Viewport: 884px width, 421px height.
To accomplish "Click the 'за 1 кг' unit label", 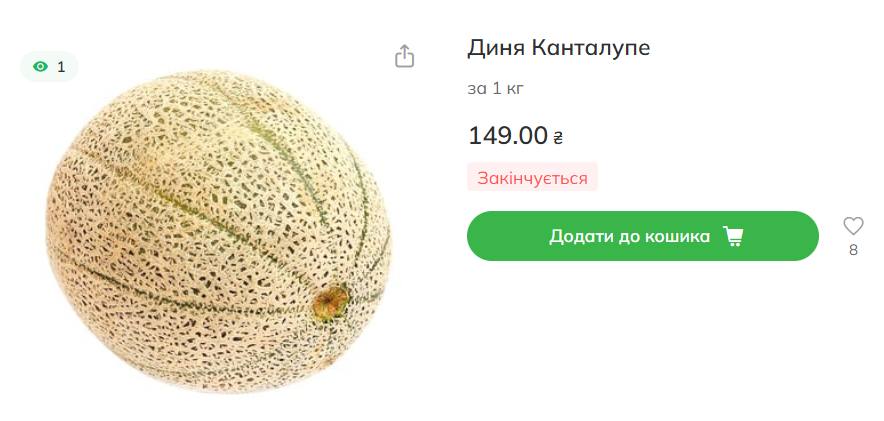I will pos(496,88).
